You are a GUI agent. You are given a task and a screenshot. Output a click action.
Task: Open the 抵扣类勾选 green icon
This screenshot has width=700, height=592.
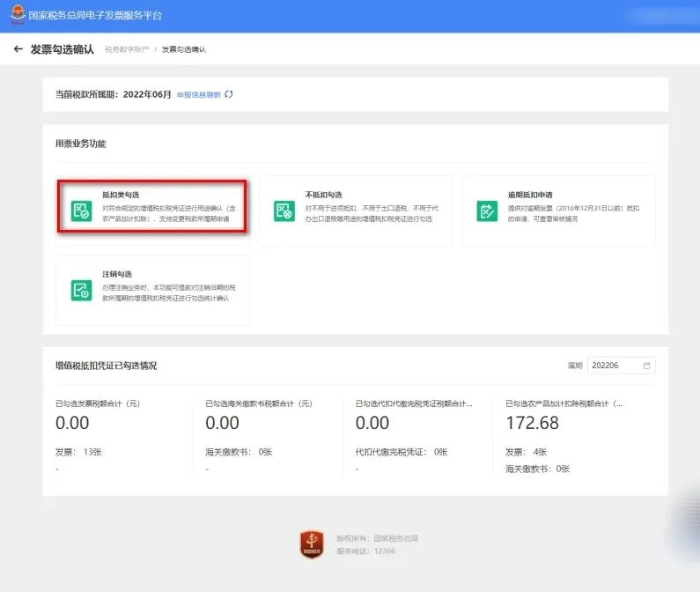point(81,211)
